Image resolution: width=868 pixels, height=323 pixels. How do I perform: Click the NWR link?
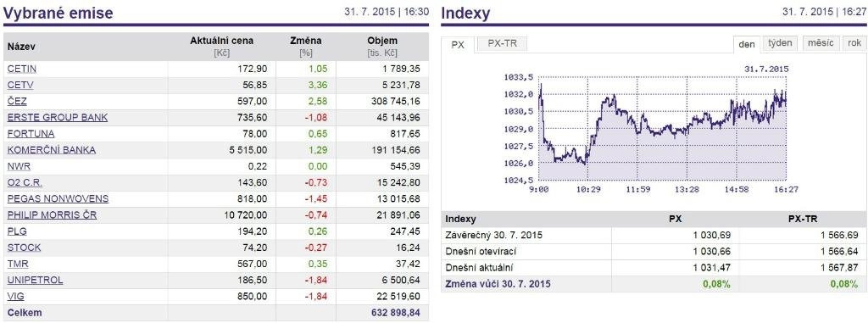click(x=19, y=165)
